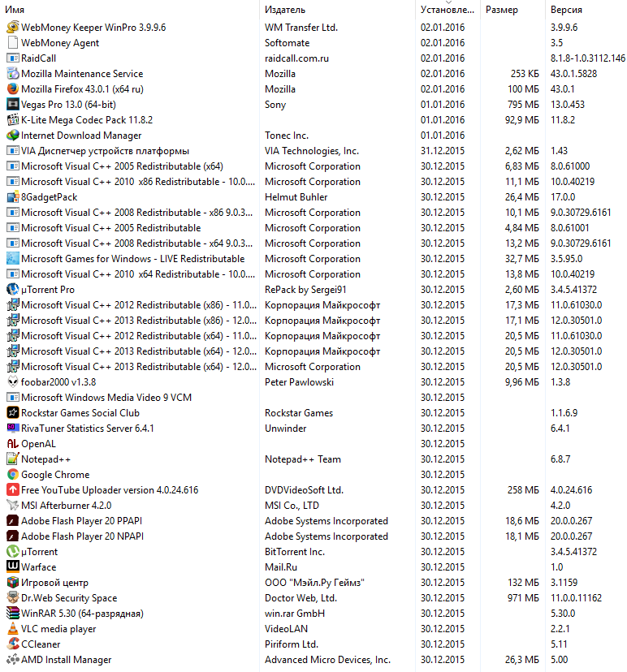The width and height of the screenshot is (627, 672).
Task: Sort list by the Имя column header
Action: click(15, 10)
